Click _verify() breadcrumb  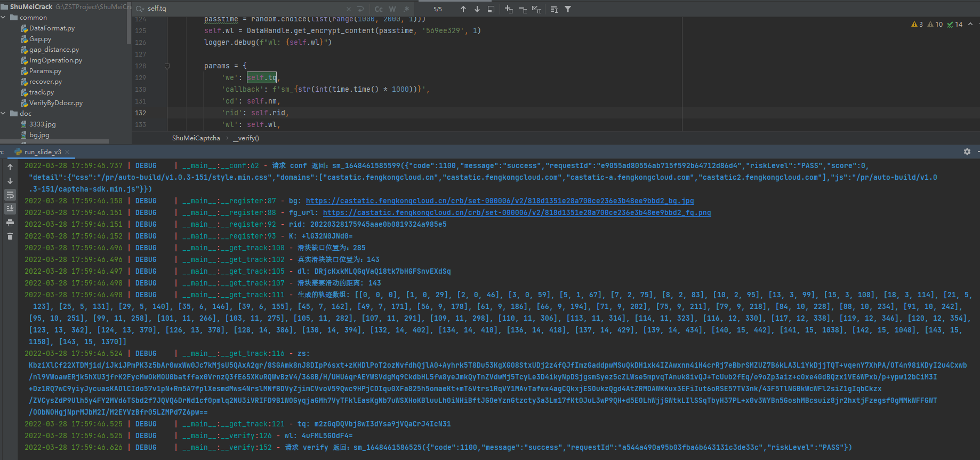(x=246, y=138)
